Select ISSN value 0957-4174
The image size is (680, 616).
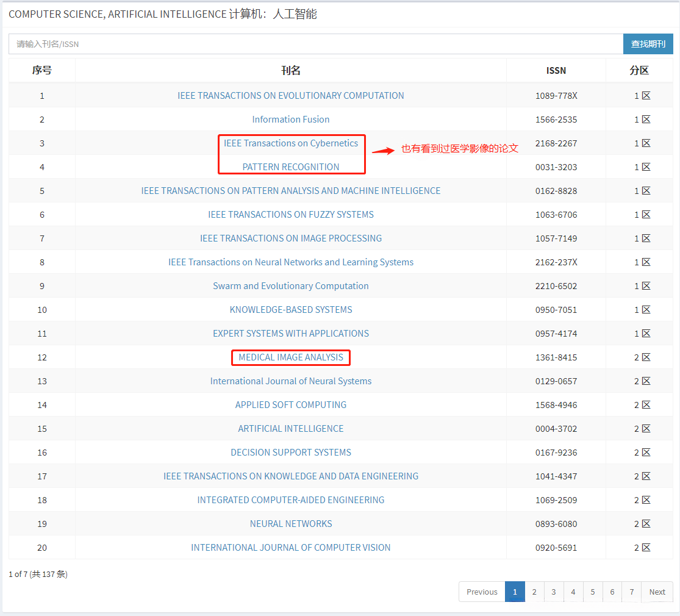coord(556,334)
